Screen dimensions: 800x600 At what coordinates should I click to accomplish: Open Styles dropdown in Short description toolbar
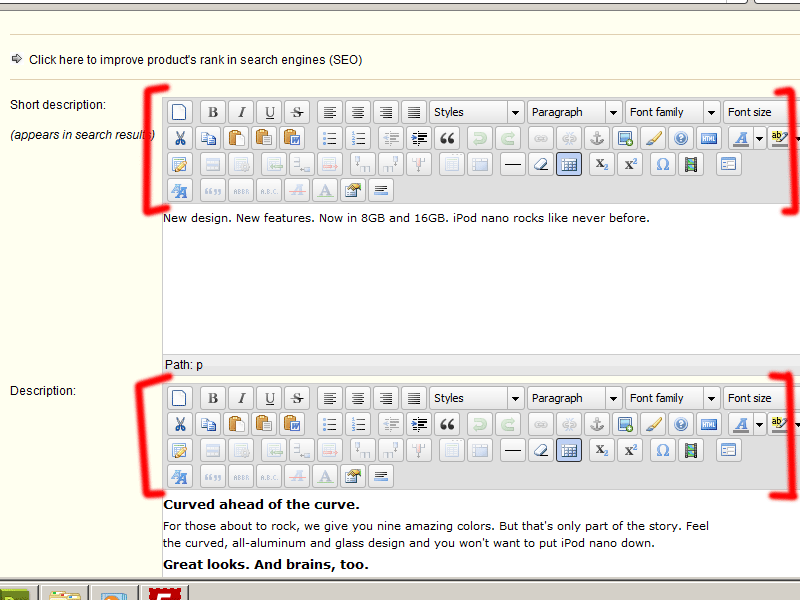click(477, 112)
